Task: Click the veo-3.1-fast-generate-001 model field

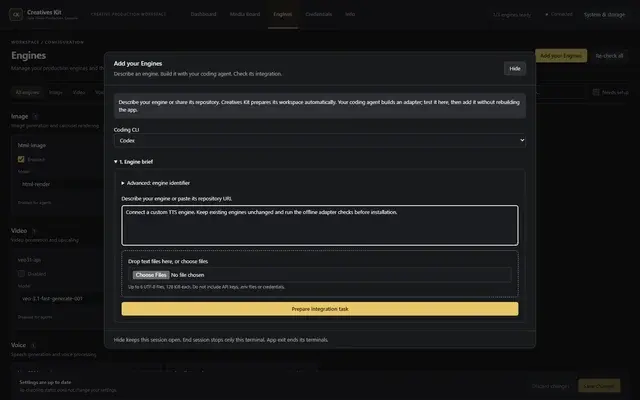Action: point(61,299)
